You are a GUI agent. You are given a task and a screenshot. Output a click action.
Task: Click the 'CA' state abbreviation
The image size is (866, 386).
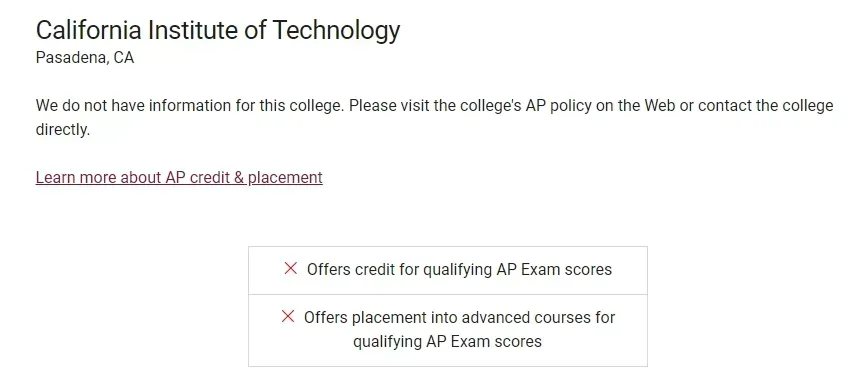point(124,57)
